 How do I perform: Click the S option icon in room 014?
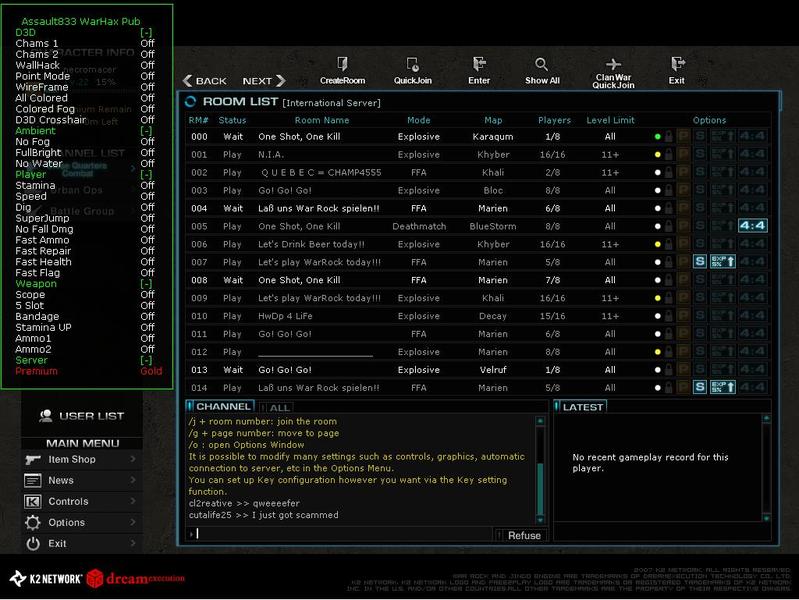pyautogui.click(x=700, y=387)
